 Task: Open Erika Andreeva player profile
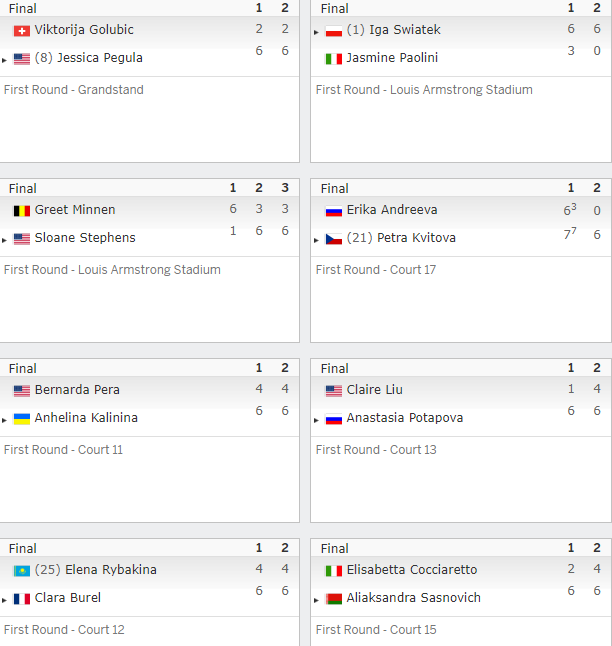click(x=392, y=210)
